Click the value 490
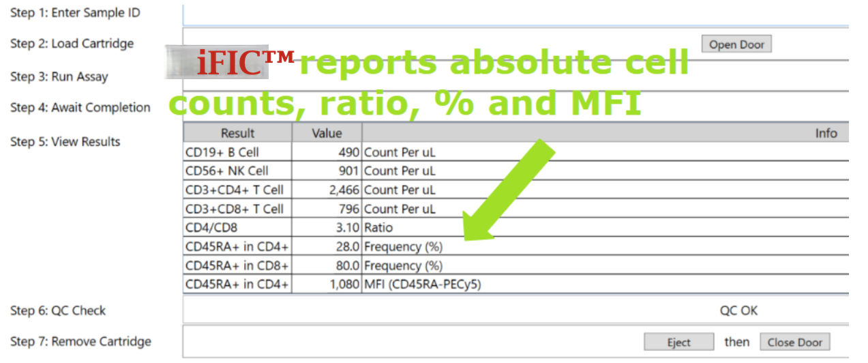The width and height of the screenshot is (868, 363). click(348, 151)
